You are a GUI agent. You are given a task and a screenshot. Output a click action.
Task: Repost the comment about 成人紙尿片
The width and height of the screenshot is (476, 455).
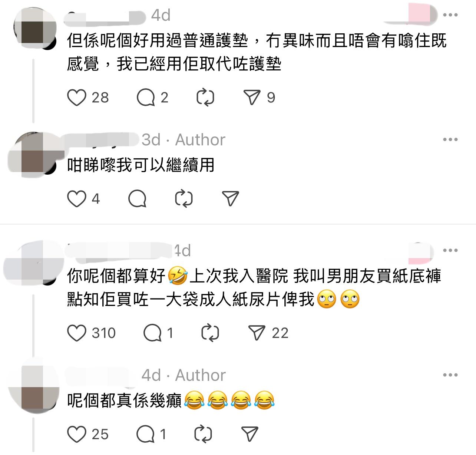pos(210,333)
